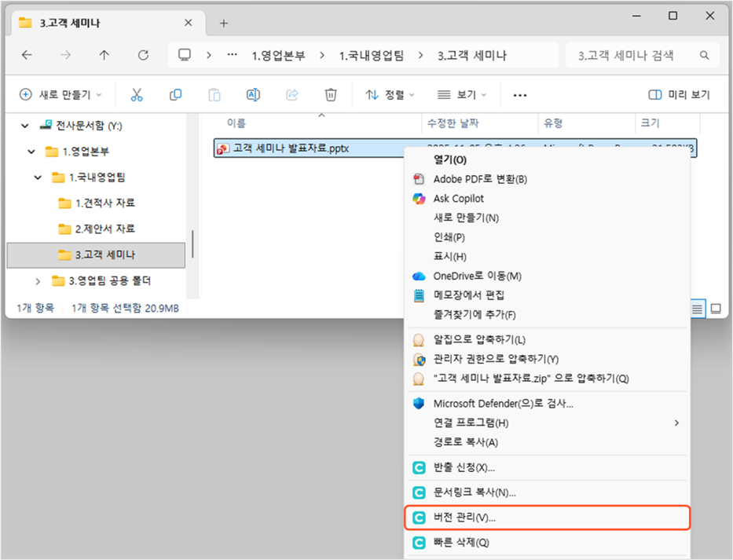
Task: Click the delete trash can icon
Action: (x=331, y=95)
